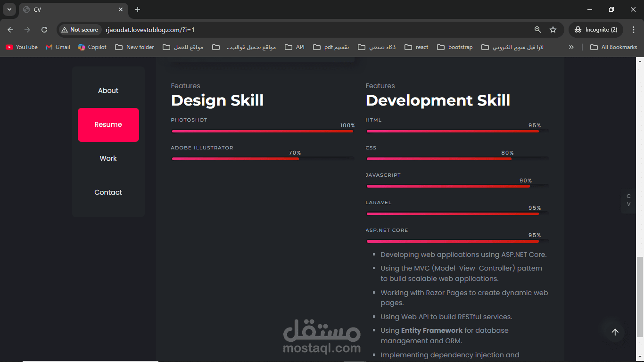Click the Adobe Illustrator 70% progress bar
Screen dimensions: 644x362
(x=263, y=159)
